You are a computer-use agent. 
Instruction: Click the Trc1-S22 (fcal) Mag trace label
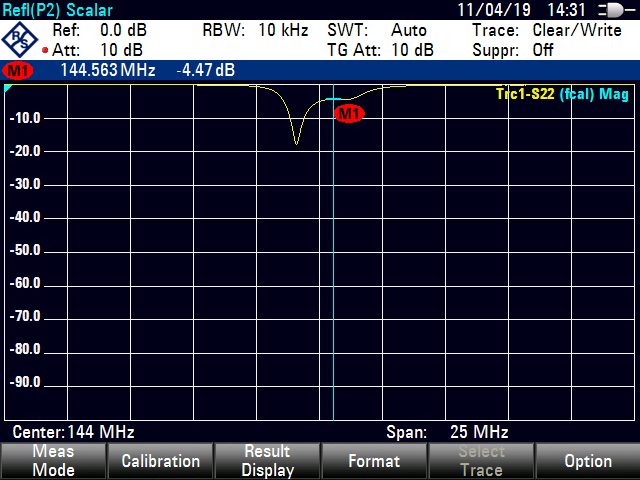(561, 94)
